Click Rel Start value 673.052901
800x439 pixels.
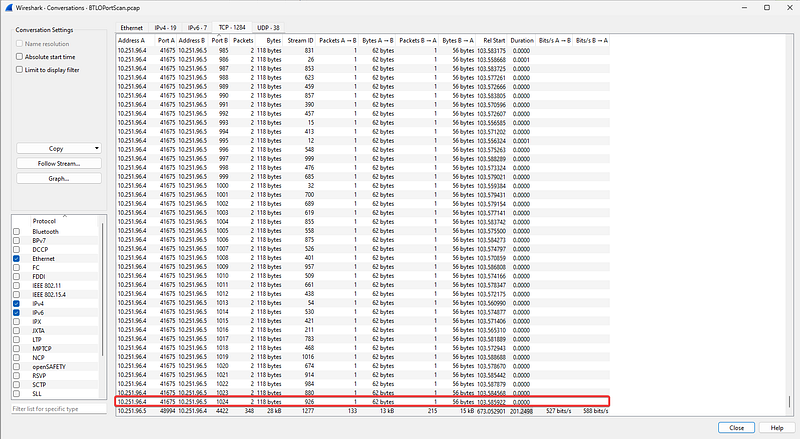[x=491, y=411]
